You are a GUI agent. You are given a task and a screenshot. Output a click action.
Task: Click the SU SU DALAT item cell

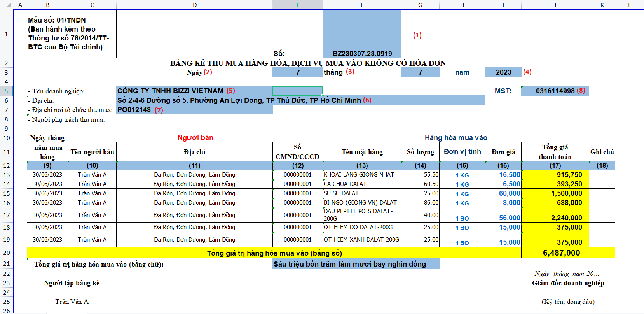pyautogui.click(x=362, y=193)
